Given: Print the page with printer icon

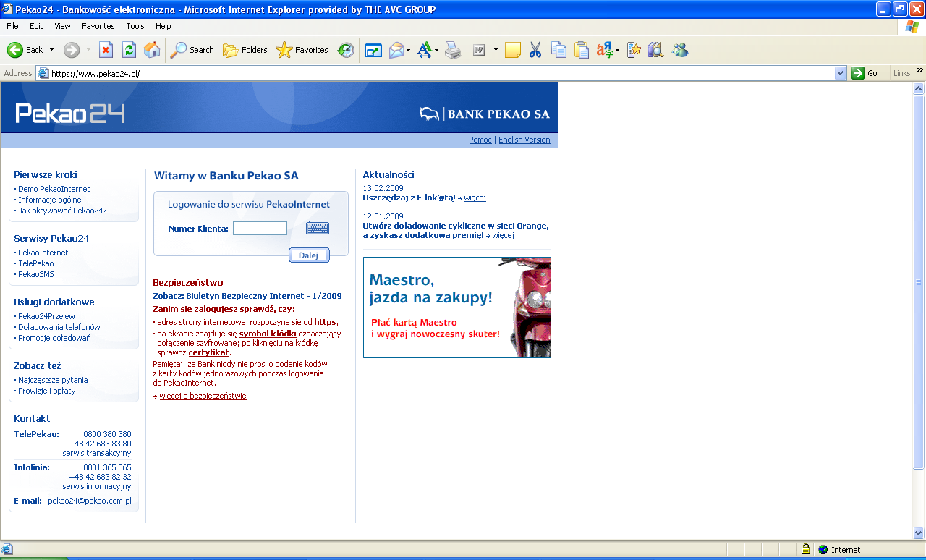Looking at the screenshot, I should point(453,50).
